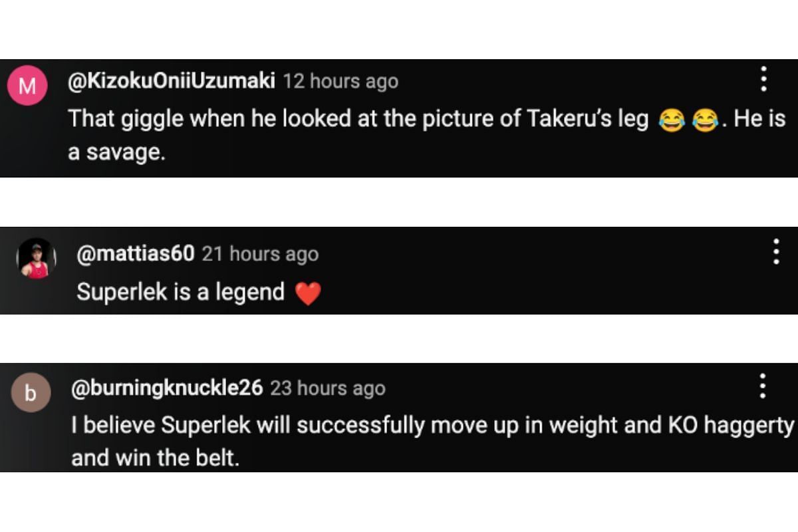Visit the @mattias60 username link

click(136, 253)
